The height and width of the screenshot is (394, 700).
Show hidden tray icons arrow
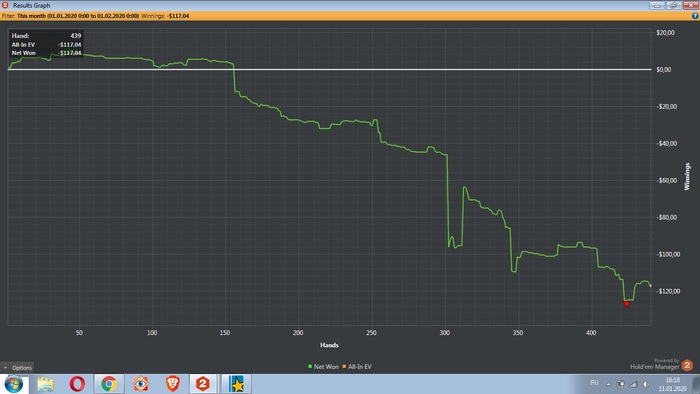(x=608, y=384)
